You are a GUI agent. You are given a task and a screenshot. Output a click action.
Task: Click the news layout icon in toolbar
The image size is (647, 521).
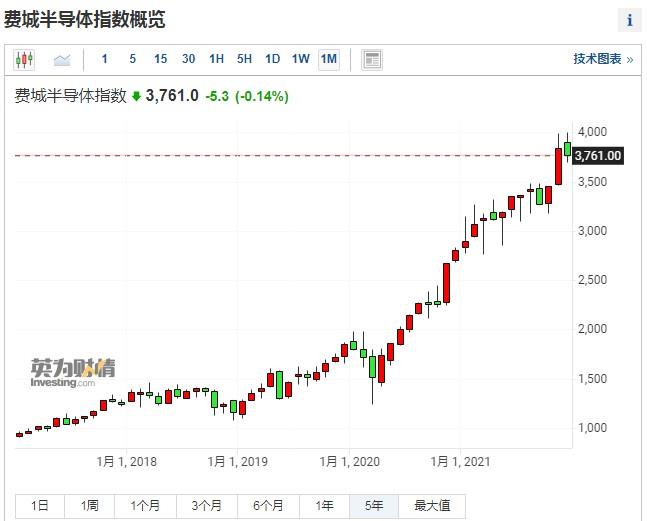372,60
